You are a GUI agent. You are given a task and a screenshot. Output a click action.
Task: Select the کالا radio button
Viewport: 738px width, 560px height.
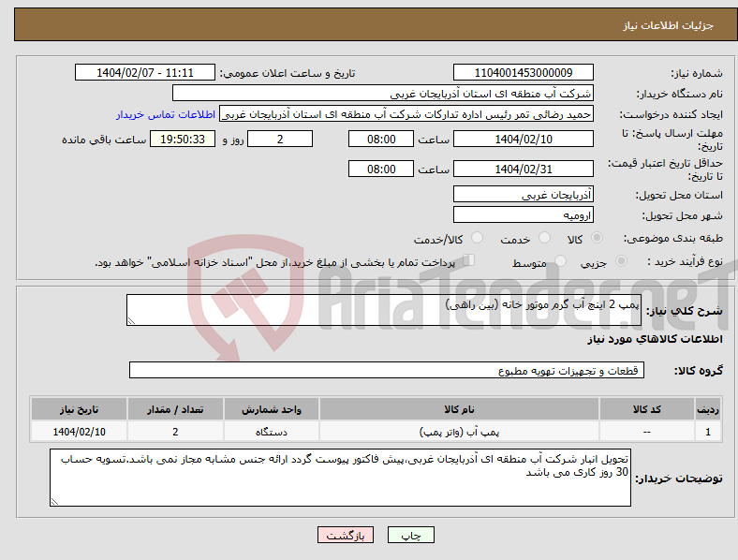(x=597, y=238)
